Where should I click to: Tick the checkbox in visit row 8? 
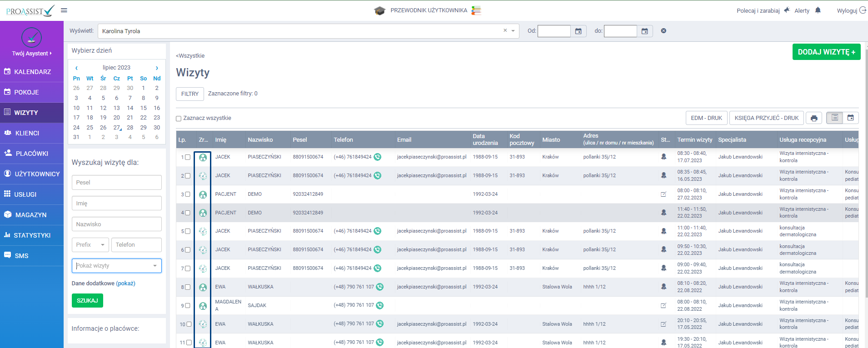point(187,287)
